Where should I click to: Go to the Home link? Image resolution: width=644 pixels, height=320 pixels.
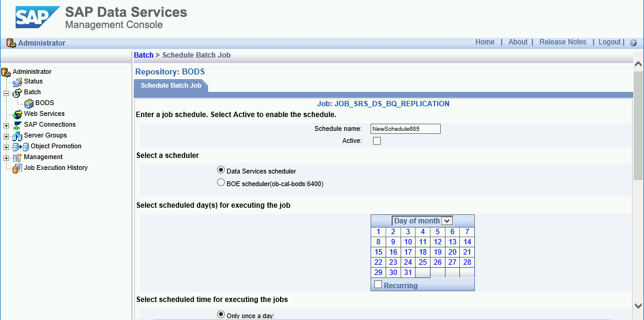tap(484, 42)
